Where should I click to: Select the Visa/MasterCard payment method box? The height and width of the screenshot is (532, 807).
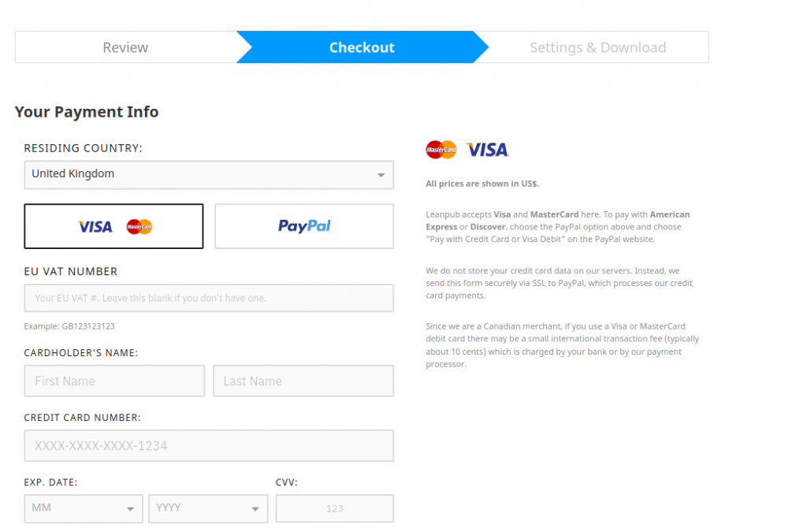tap(113, 226)
